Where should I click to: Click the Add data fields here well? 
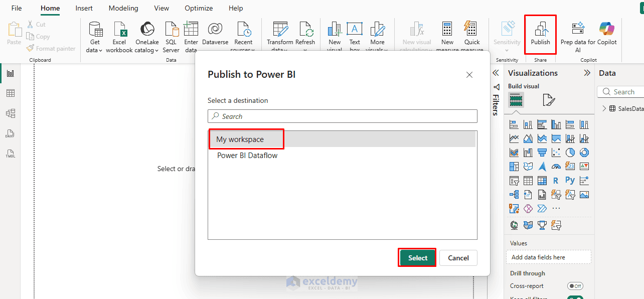[548, 257]
